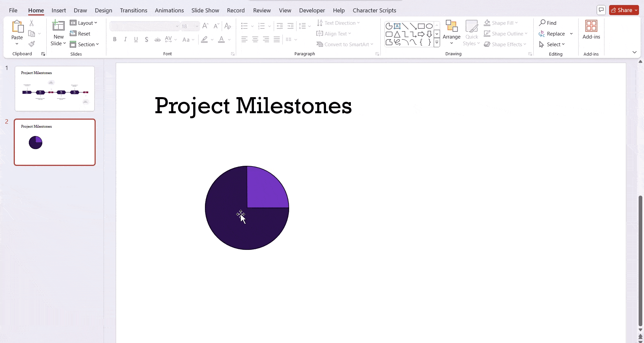Switch to the Transitions tab
Image resolution: width=644 pixels, height=343 pixels.
click(133, 10)
